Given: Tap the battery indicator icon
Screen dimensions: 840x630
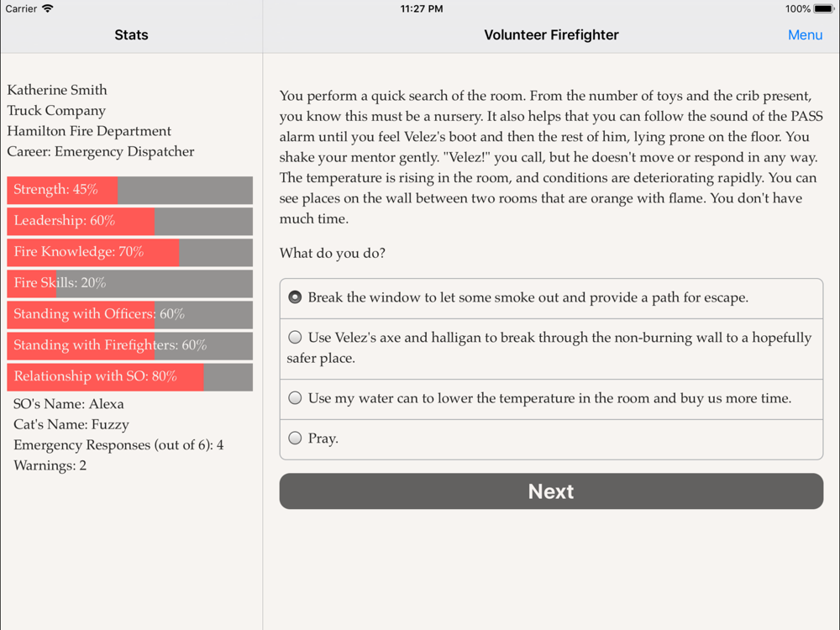Looking at the screenshot, I should pos(824,8).
